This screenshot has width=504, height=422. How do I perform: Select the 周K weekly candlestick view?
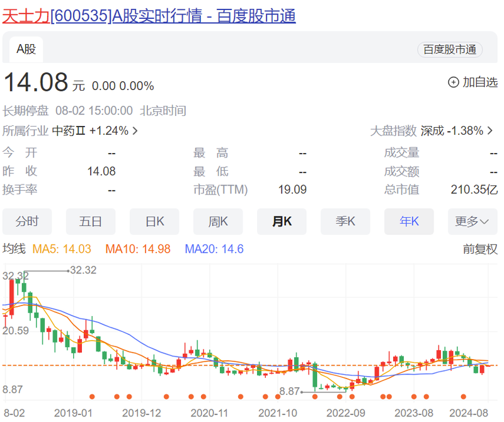pyautogui.click(x=217, y=222)
